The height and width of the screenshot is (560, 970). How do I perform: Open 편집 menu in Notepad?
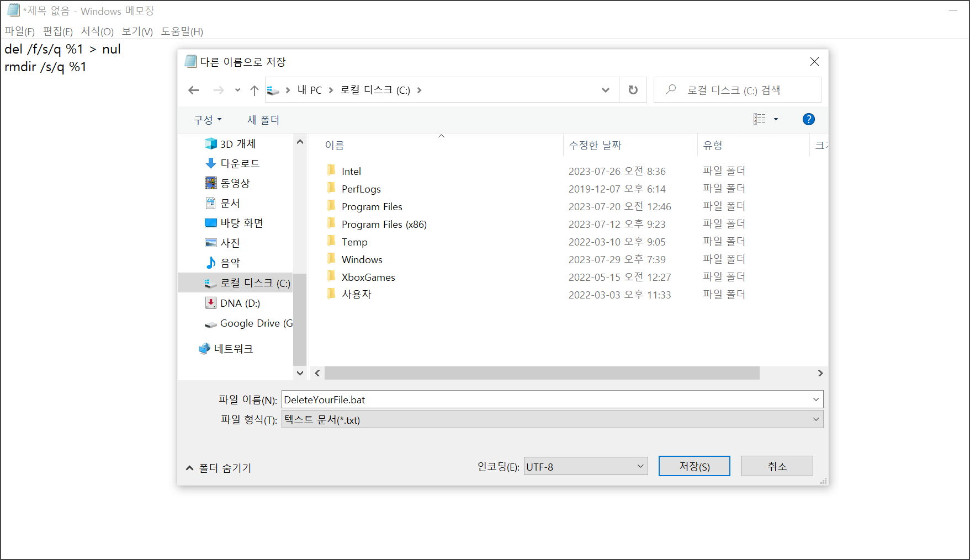click(x=58, y=31)
